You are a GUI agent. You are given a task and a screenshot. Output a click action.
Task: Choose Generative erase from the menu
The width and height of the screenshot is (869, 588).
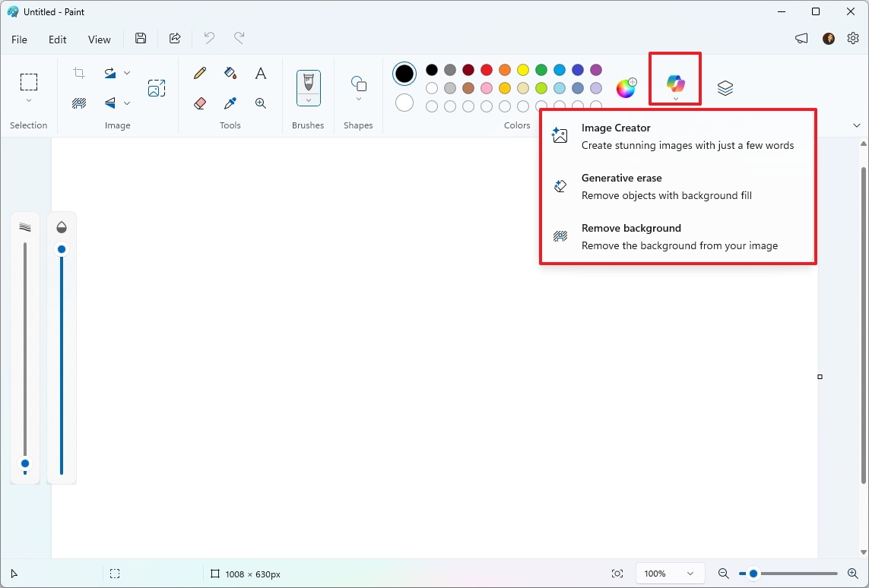pos(678,187)
